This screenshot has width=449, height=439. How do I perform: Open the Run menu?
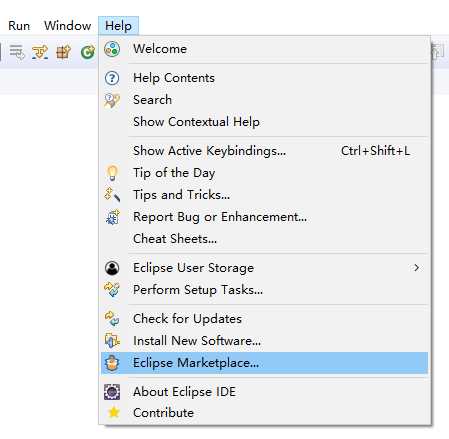pyautogui.click(x=19, y=26)
